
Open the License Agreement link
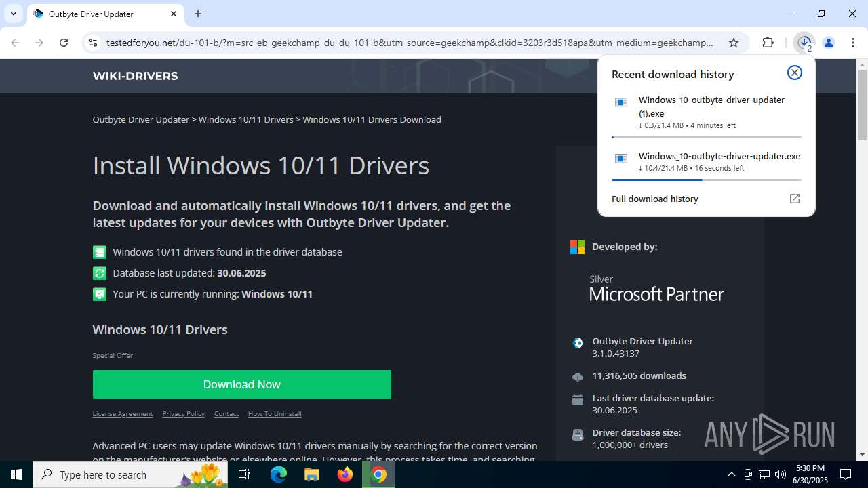(x=123, y=413)
